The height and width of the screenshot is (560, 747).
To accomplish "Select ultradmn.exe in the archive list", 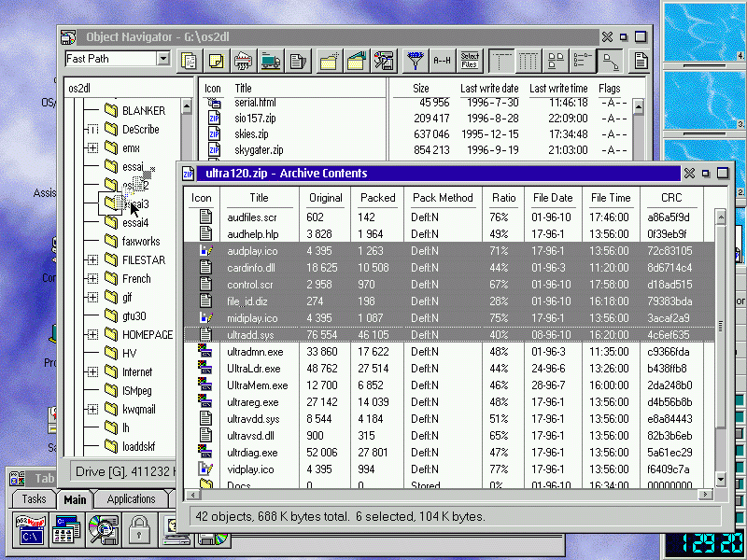I will [x=255, y=352].
